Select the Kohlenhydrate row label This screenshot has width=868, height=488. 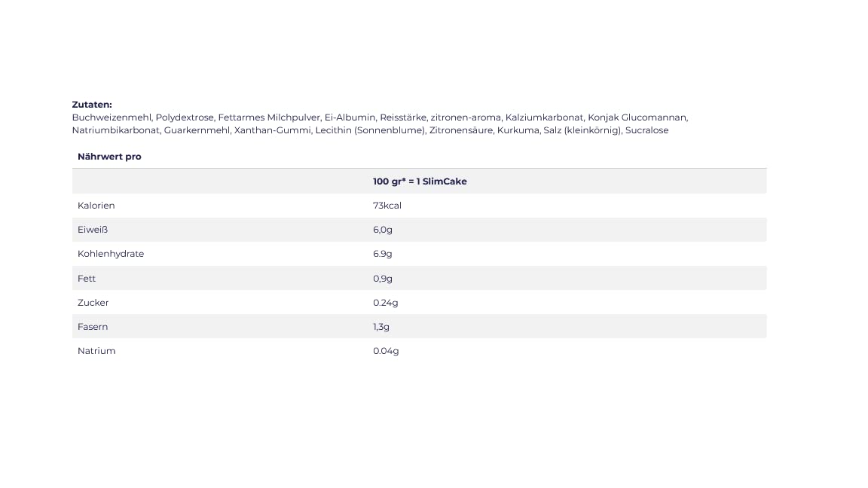click(111, 254)
